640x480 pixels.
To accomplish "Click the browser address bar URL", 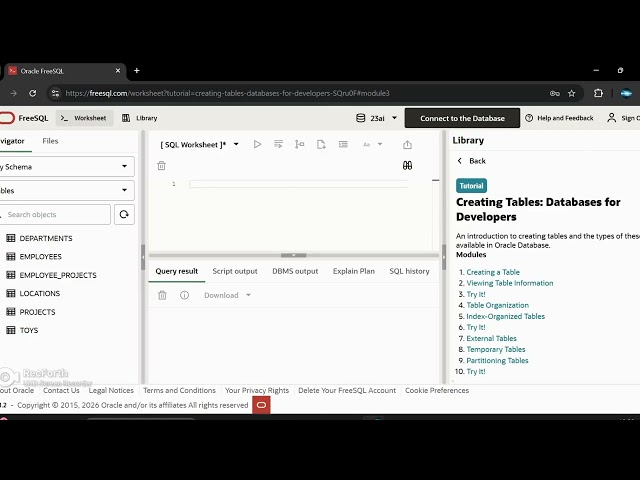I will (227, 93).
